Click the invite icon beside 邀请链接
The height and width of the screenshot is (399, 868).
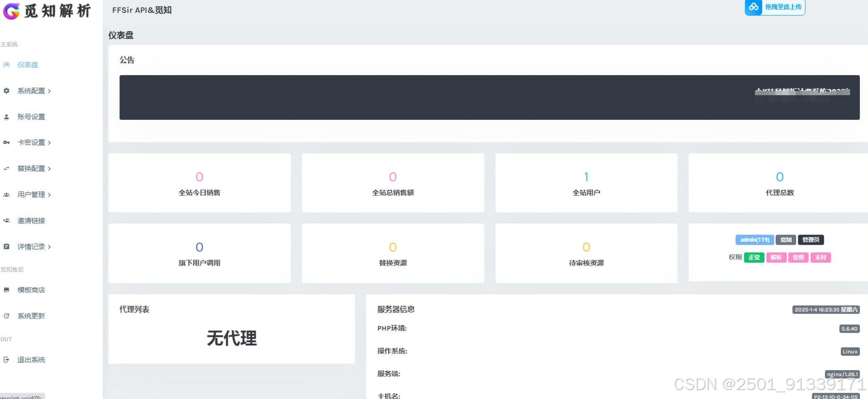tap(6, 220)
